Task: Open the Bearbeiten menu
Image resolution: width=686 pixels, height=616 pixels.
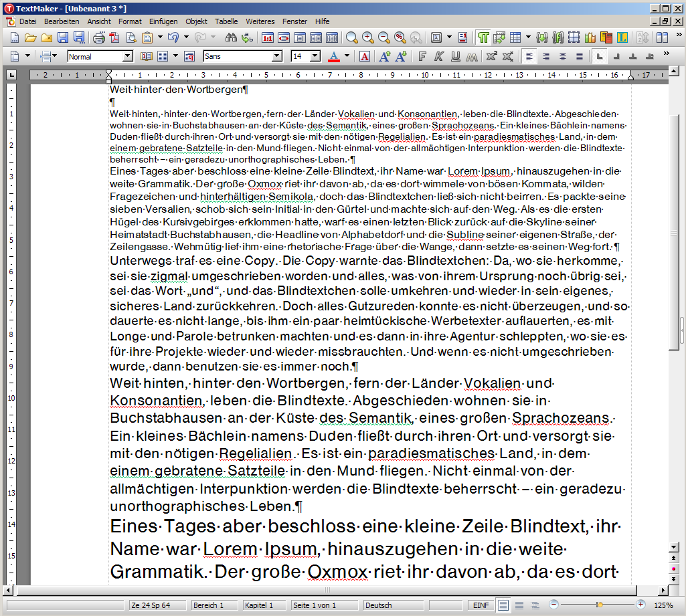Action: tap(62, 21)
